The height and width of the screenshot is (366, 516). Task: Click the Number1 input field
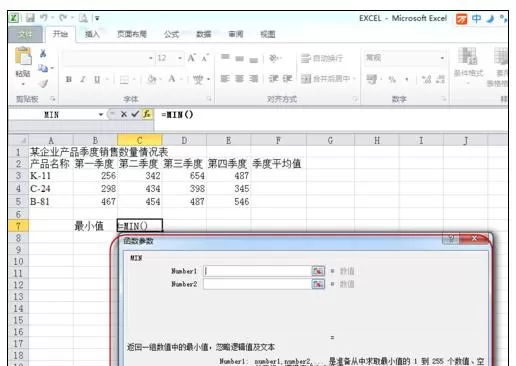[257, 271]
